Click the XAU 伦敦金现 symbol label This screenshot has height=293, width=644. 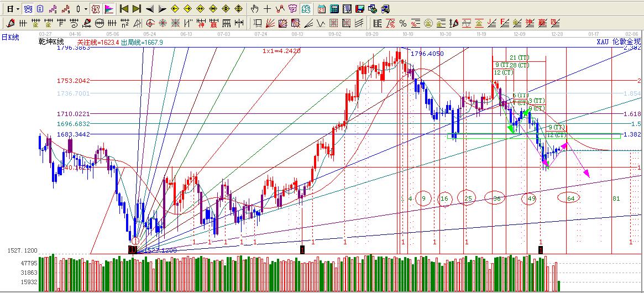(618, 42)
